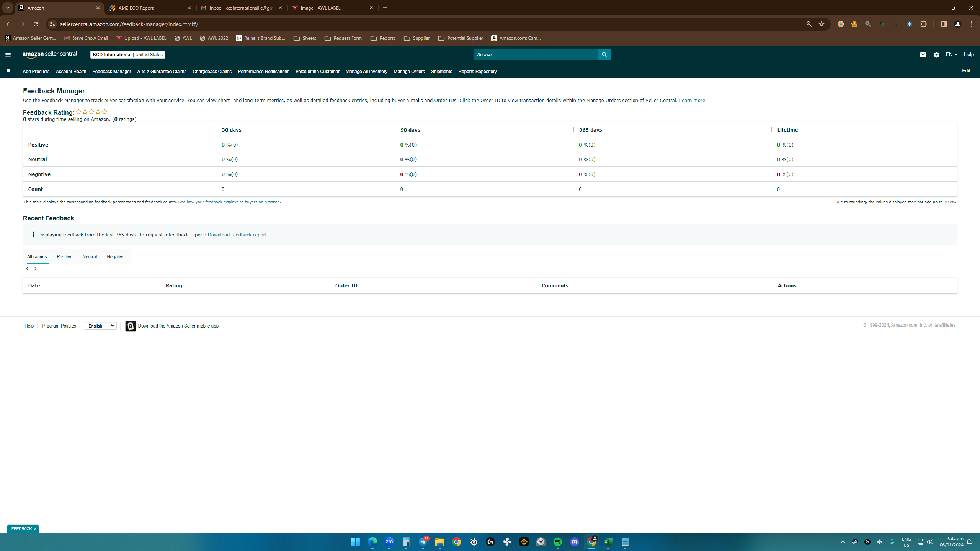The image size is (980, 551).
Task: Switch to the AMZ EOD Report tab
Action: click(150, 8)
